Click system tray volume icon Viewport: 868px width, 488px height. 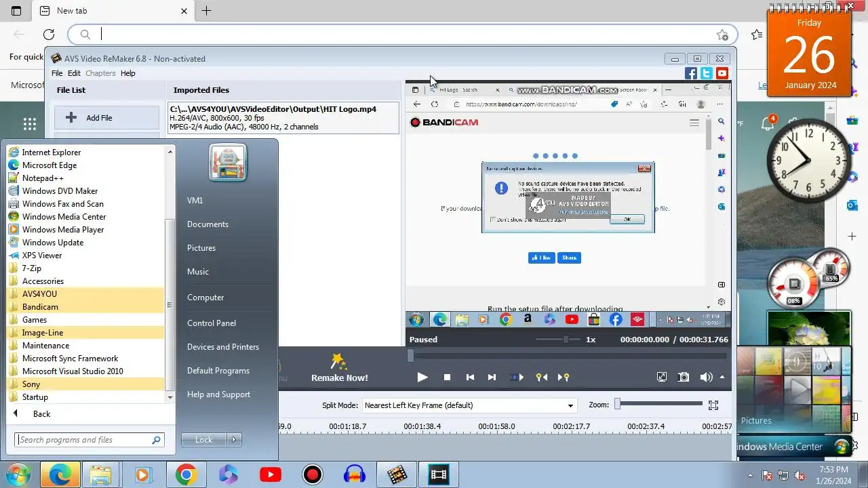(800, 475)
